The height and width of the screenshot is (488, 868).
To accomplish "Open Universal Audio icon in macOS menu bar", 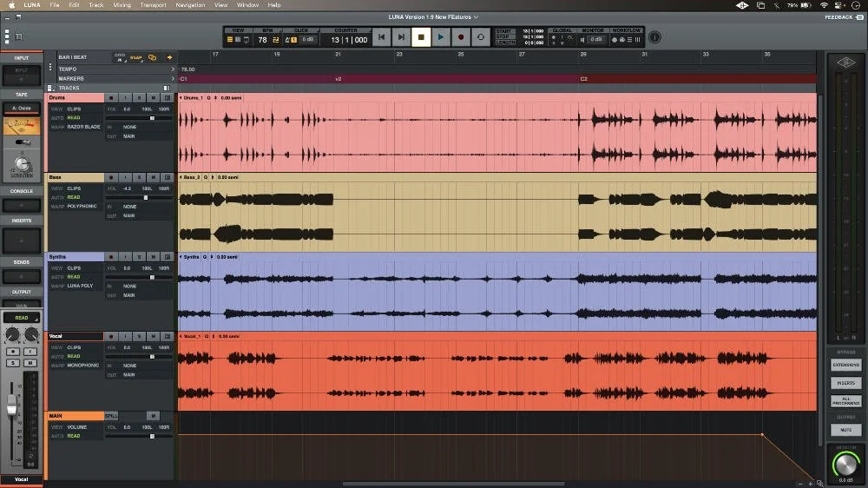I will click(742, 5).
